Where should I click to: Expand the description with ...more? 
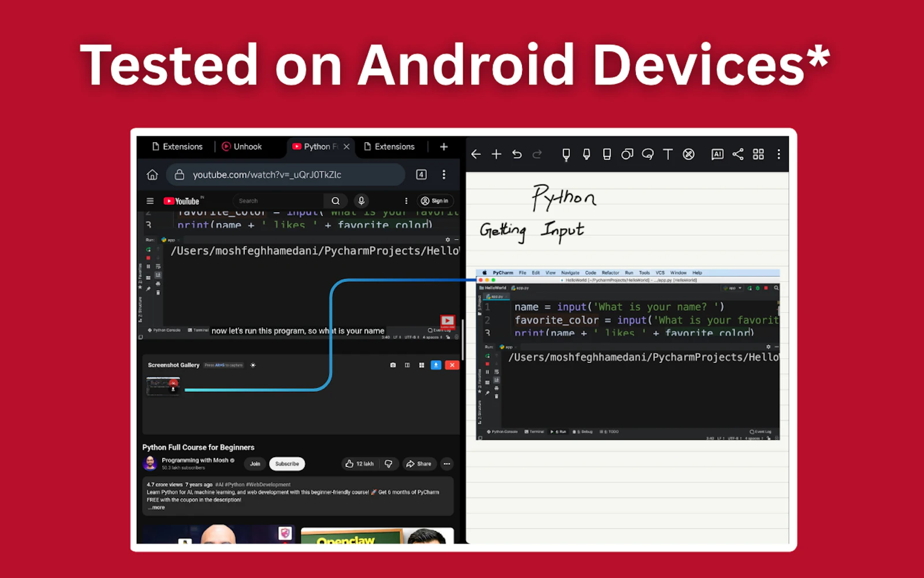coord(156,507)
